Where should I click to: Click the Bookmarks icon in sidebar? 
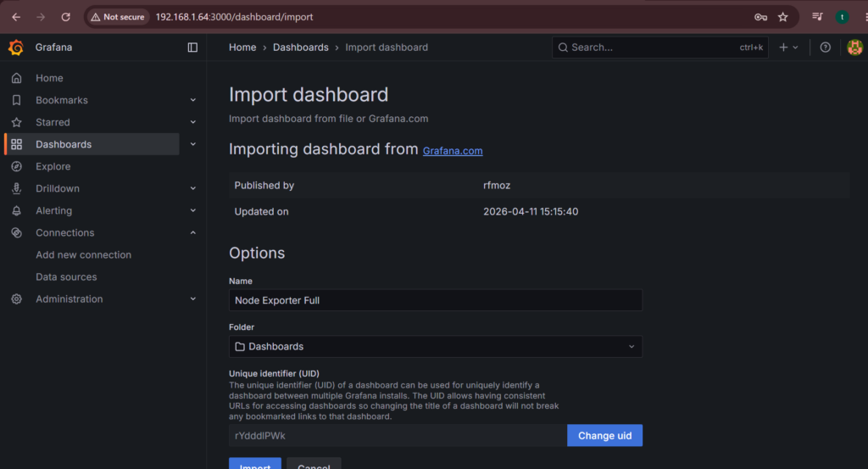tap(17, 100)
